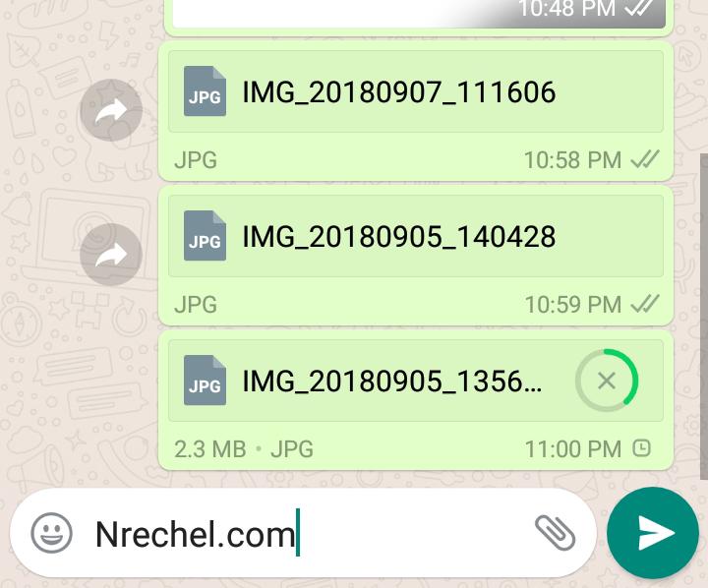The height and width of the screenshot is (588, 708).
Task: Tap the 2.3 MB file size label
Action: coord(210,449)
